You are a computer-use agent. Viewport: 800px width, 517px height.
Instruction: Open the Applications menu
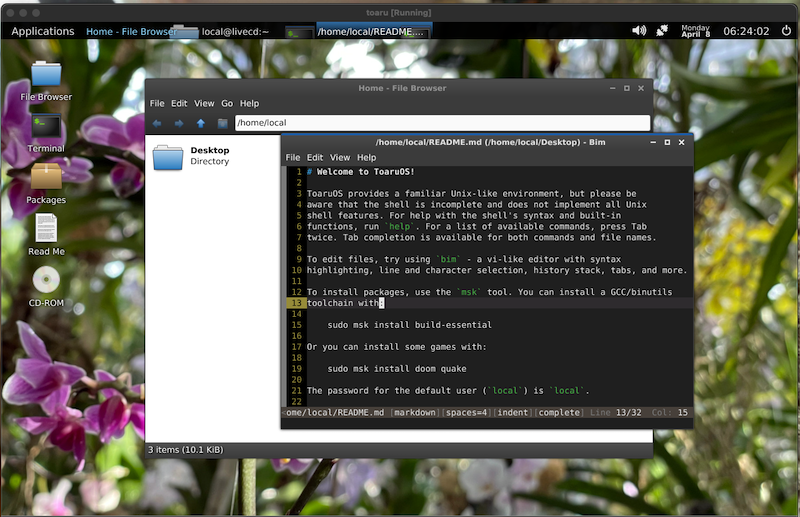(x=42, y=31)
